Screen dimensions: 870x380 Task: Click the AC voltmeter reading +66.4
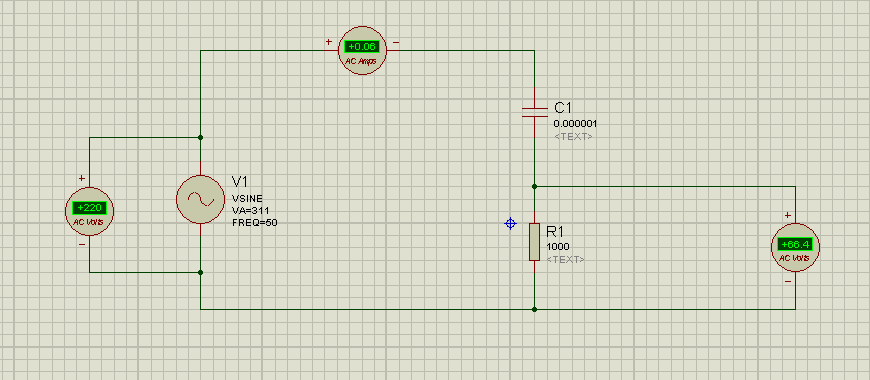(x=795, y=247)
